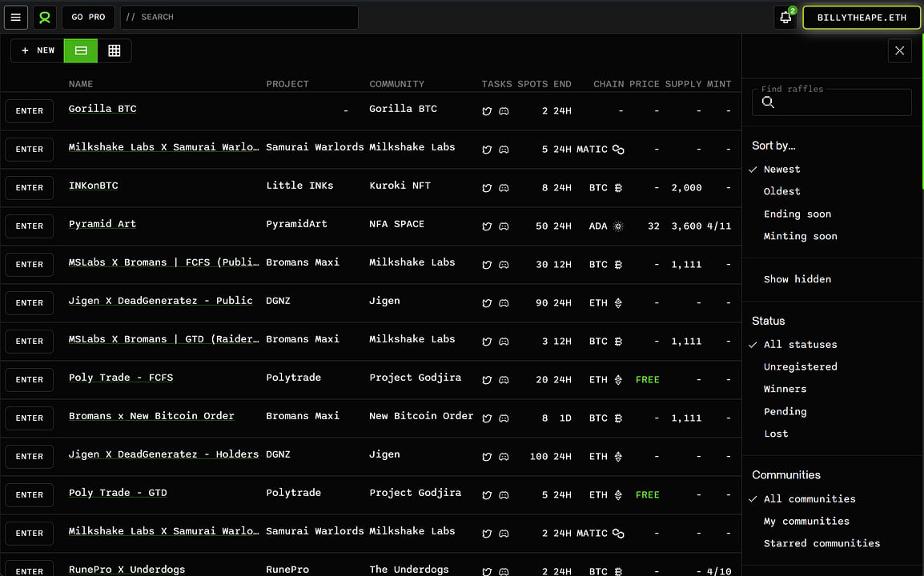Click the GO PRO button
924x576 pixels.
point(88,17)
